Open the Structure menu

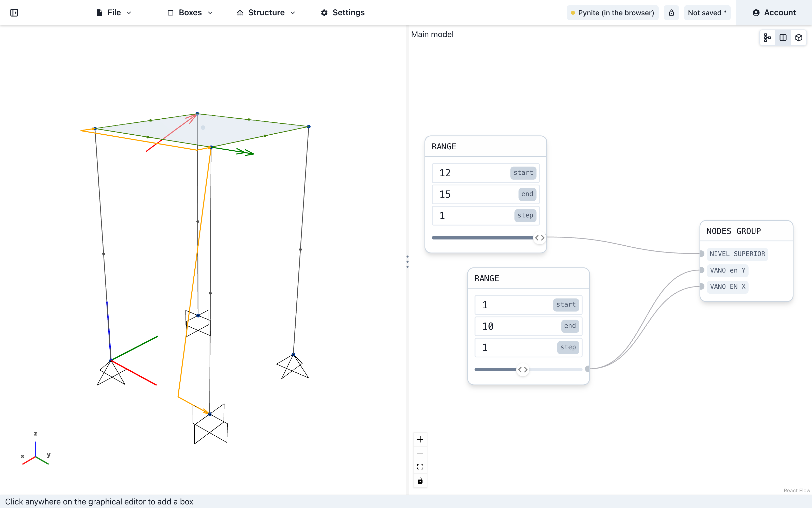click(266, 13)
